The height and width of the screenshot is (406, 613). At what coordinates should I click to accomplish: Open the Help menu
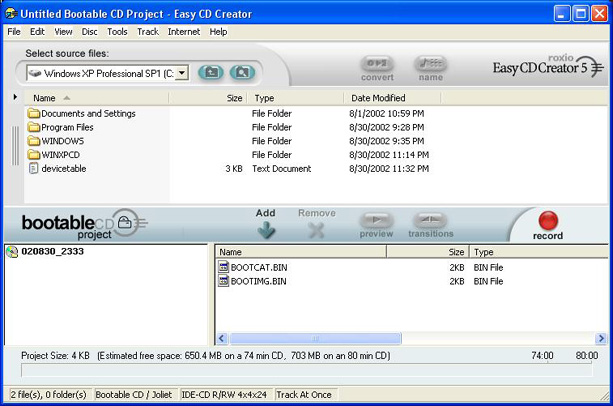[218, 32]
